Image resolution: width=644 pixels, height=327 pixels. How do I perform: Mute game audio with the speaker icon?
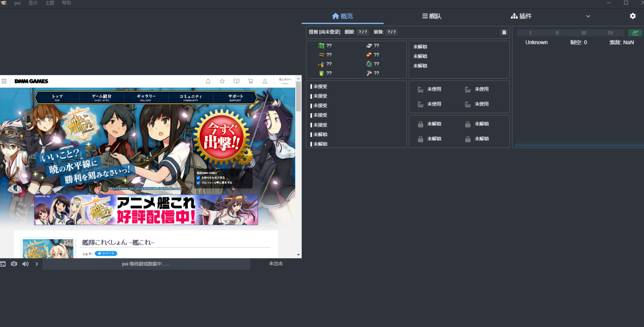tap(25, 264)
